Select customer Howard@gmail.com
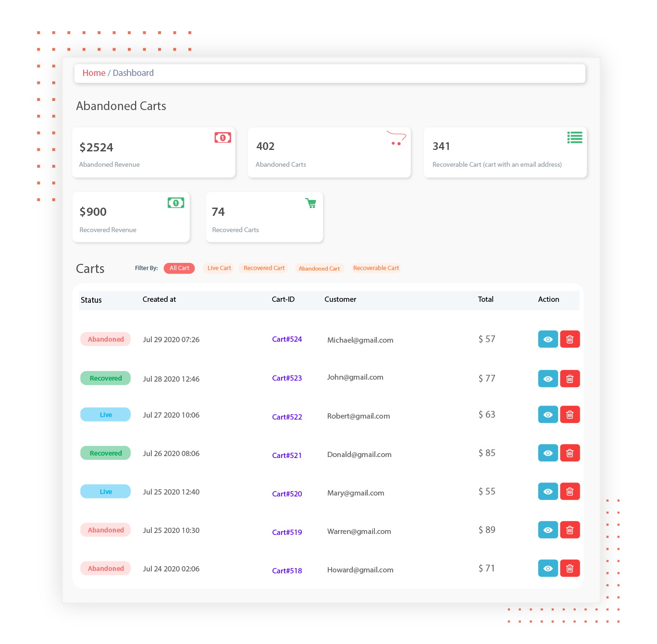Screen dimensions: 657x644 [x=360, y=570]
